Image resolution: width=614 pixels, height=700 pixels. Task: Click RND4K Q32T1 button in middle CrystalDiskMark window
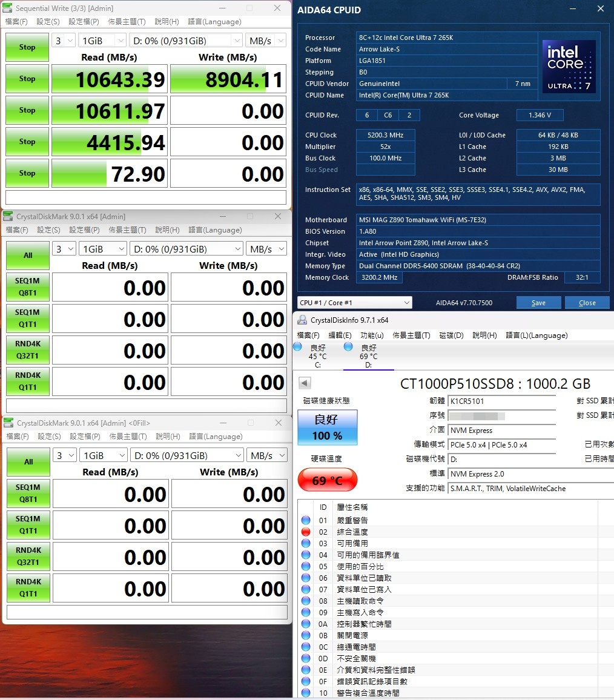pyautogui.click(x=28, y=349)
